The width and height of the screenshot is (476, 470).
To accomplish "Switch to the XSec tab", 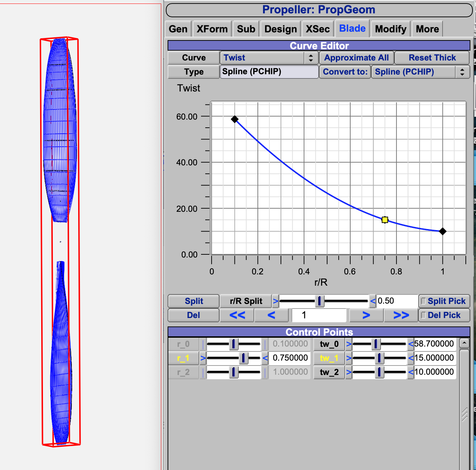I will point(318,29).
